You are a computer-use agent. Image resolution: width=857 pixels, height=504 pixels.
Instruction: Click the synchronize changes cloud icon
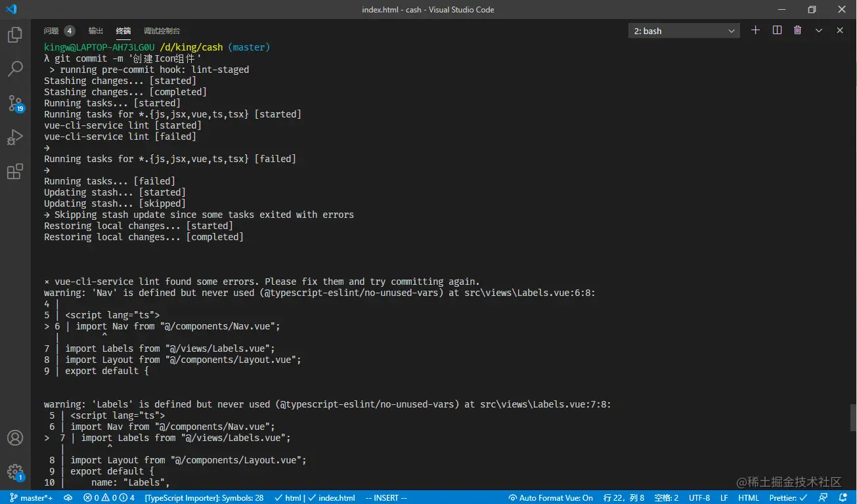[68, 498]
